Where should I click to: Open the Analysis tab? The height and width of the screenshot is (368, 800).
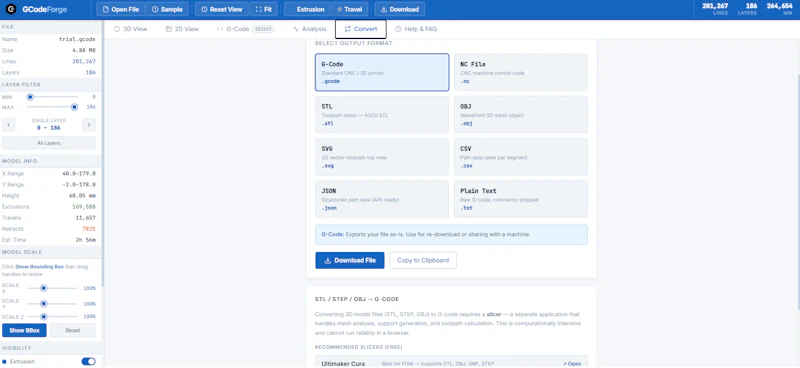pyautogui.click(x=310, y=29)
